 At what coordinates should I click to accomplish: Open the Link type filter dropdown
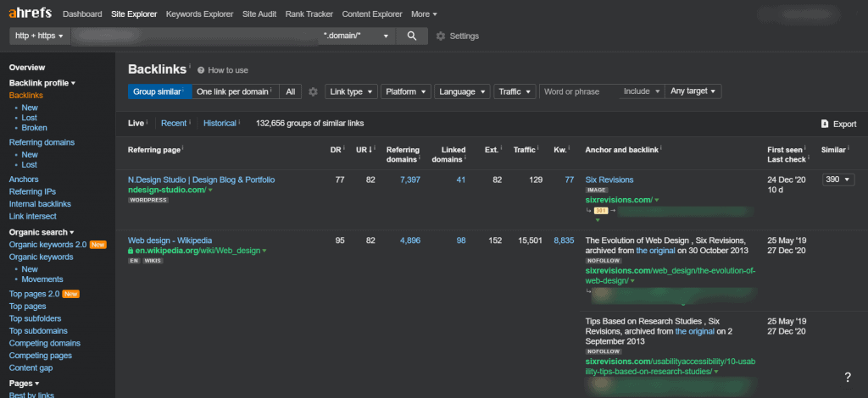(351, 91)
